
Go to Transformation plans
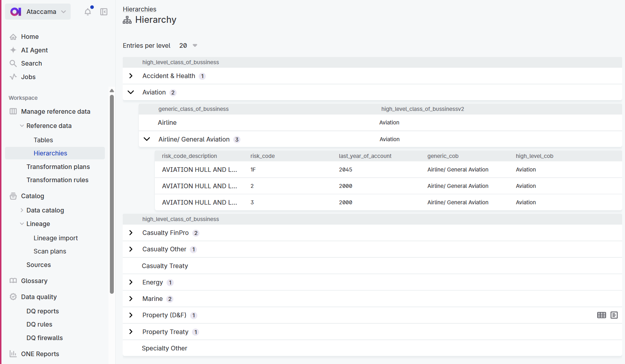(x=58, y=167)
